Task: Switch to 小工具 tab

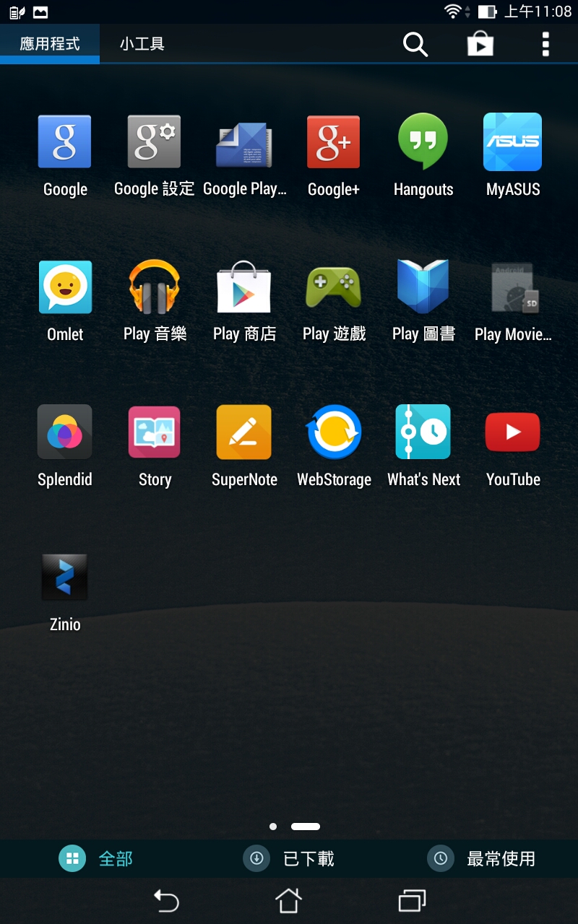Action: pos(142,44)
